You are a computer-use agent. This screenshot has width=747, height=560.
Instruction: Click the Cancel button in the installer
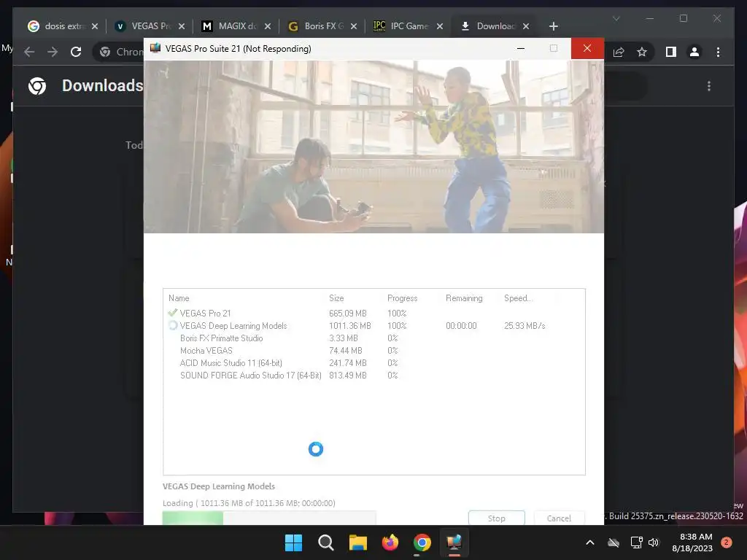(559, 518)
